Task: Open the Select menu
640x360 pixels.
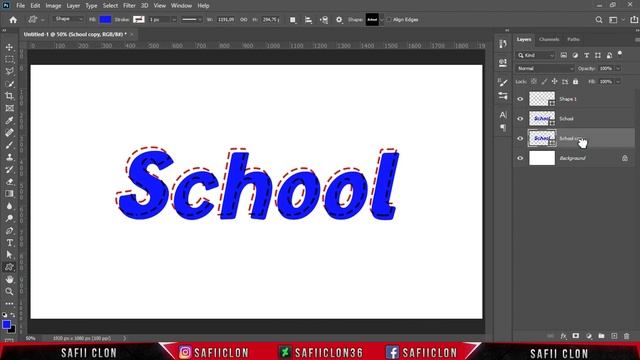Action: point(110,6)
